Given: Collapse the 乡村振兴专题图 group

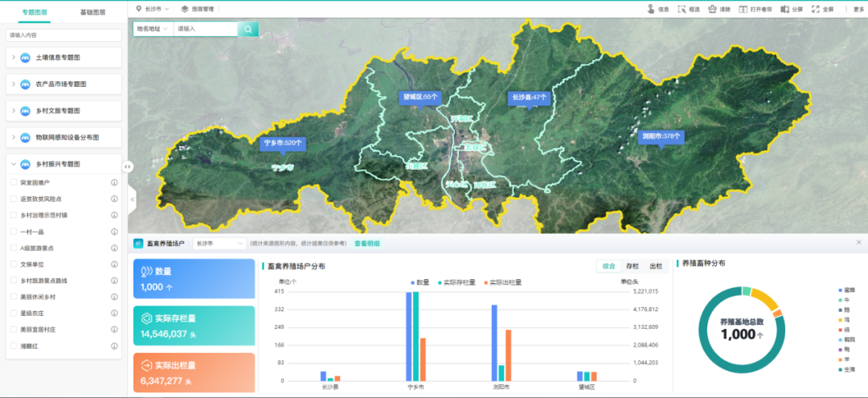Looking at the screenshot, I should tap(14, 164).
